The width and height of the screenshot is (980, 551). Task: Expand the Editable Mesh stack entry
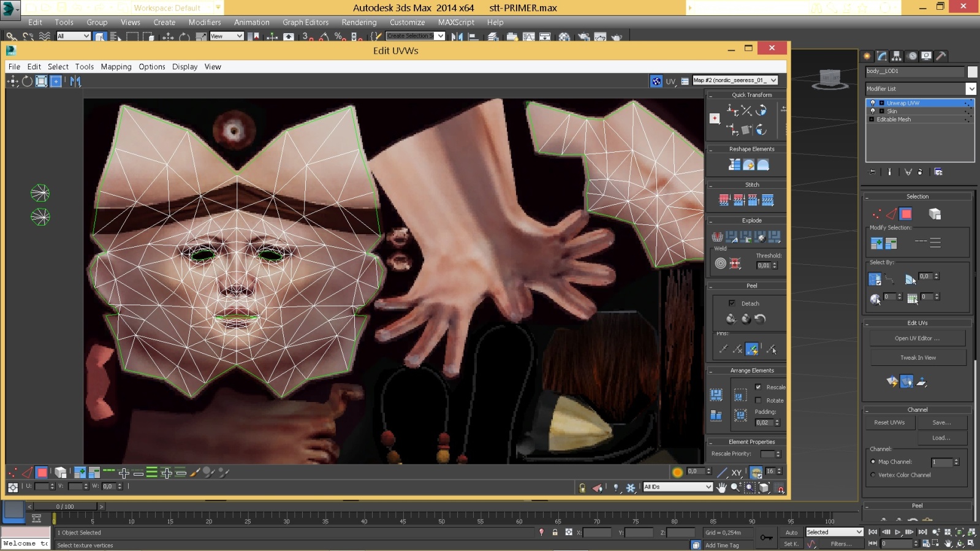[872, 119]
